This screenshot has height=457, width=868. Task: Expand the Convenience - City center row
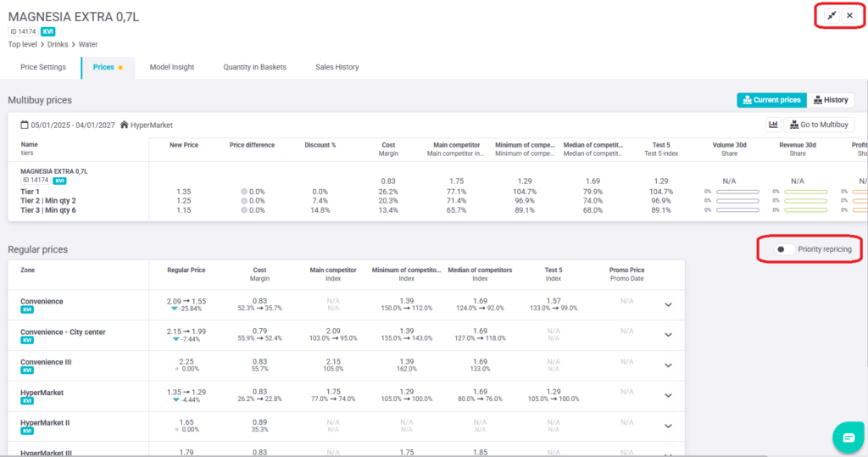(x=668, y=336)
